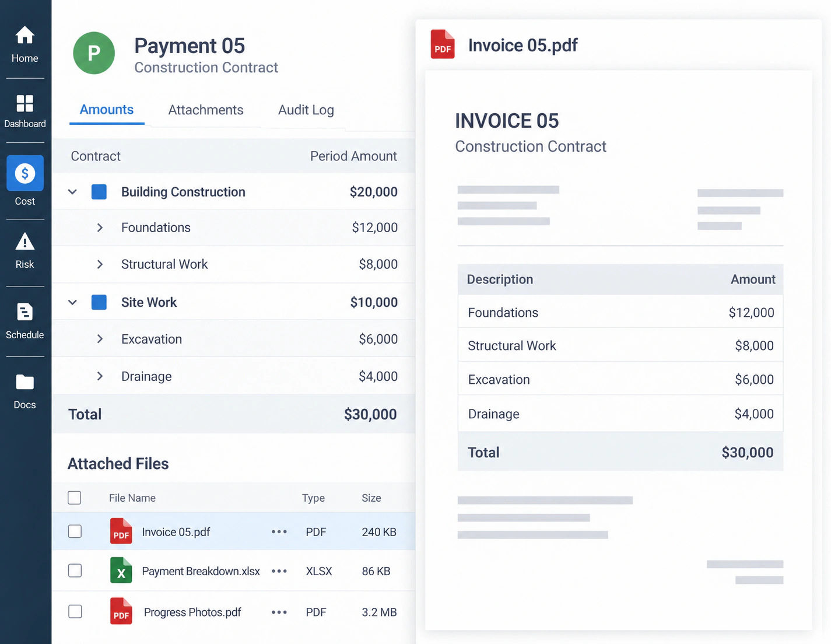Image resolution: width=831 pixels, height=644 pixels.
Task: Sort files by the Size column header
Action: click(x=371, y=498)
